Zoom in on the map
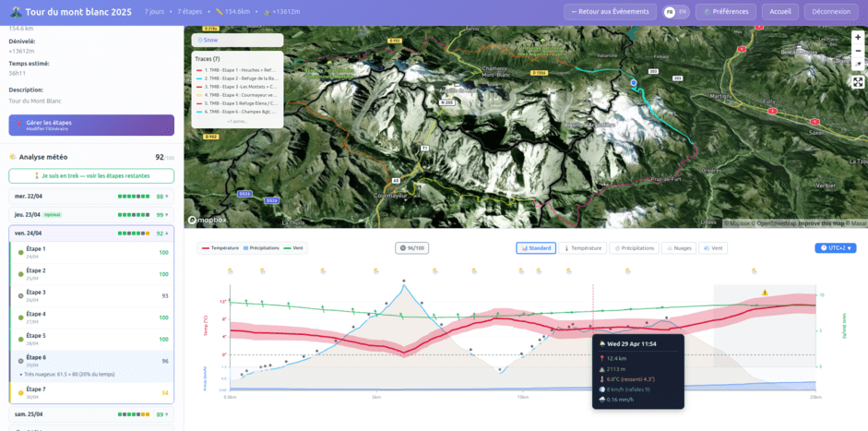Image resolution: width=868 pixels, height=431 pixels. click(x=858, y=38)
